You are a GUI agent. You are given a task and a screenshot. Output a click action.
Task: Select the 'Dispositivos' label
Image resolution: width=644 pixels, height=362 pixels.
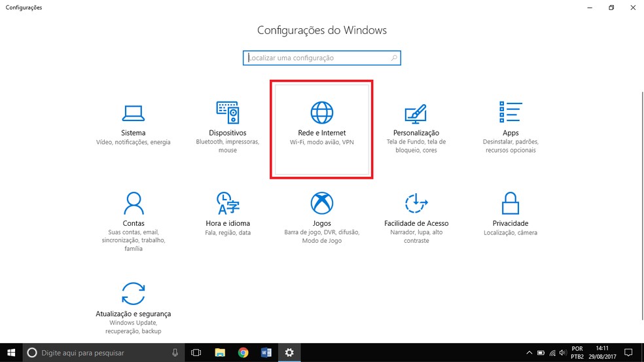228,133
